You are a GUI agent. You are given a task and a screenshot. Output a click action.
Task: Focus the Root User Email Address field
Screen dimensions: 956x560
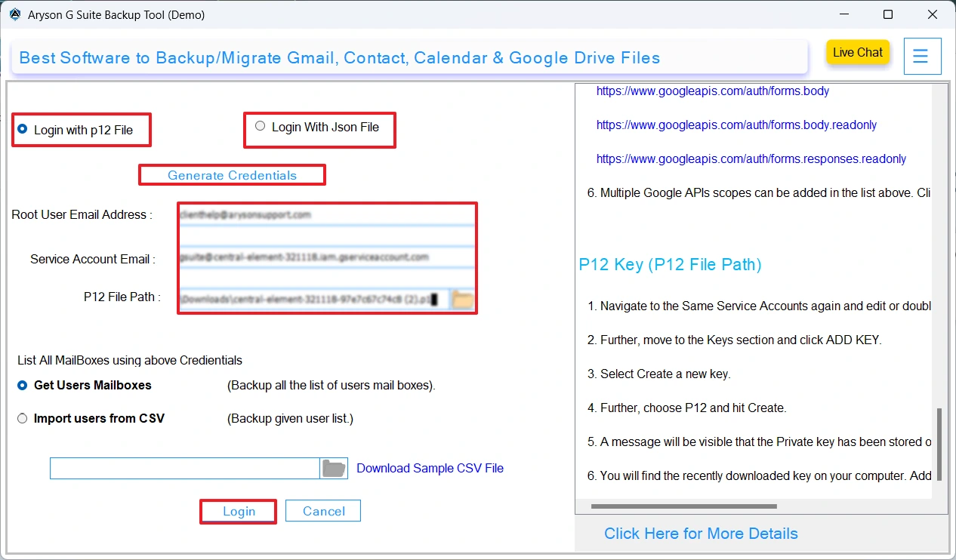click(327, 215)
